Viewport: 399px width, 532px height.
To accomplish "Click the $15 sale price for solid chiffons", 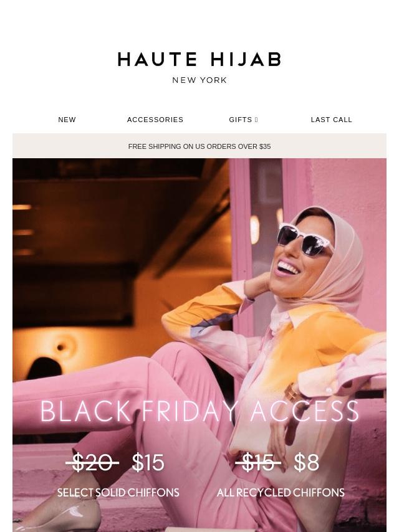I will pos(148,462).
